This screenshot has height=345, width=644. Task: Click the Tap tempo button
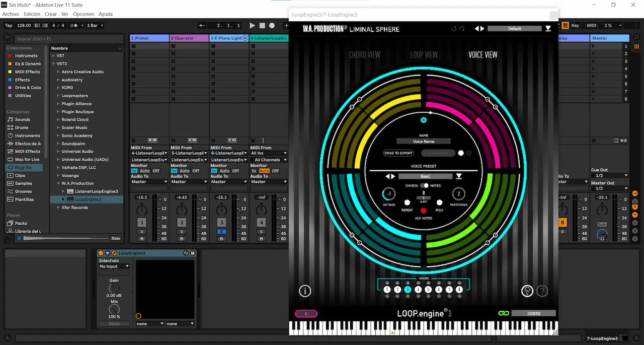(9, 25)
